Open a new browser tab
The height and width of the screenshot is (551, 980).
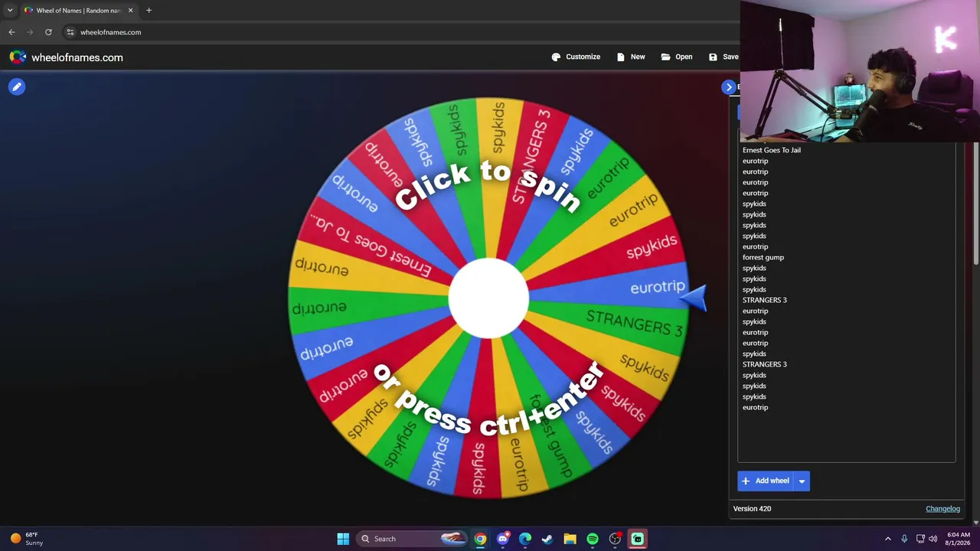point(149,10)
